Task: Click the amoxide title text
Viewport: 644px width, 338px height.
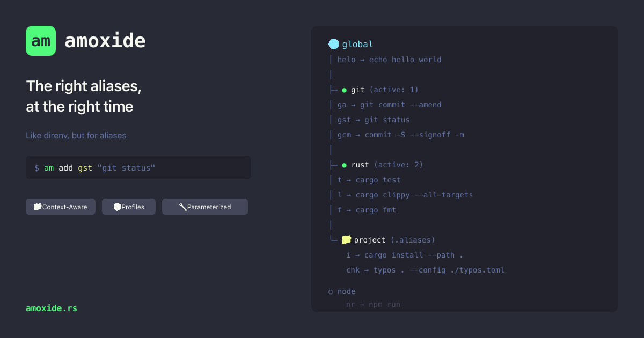Action: tap(105, 41)
